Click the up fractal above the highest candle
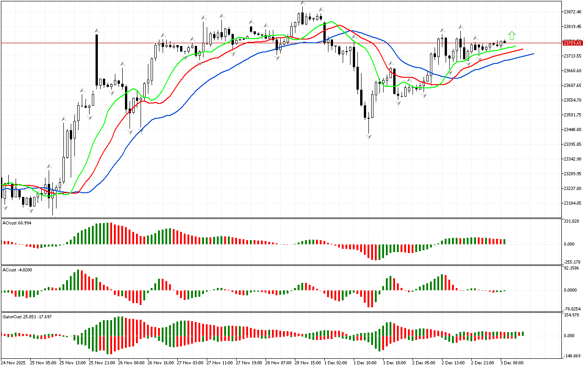Image resolution: width=588 pixels, height=368 pixels. [x=303, y=3]
